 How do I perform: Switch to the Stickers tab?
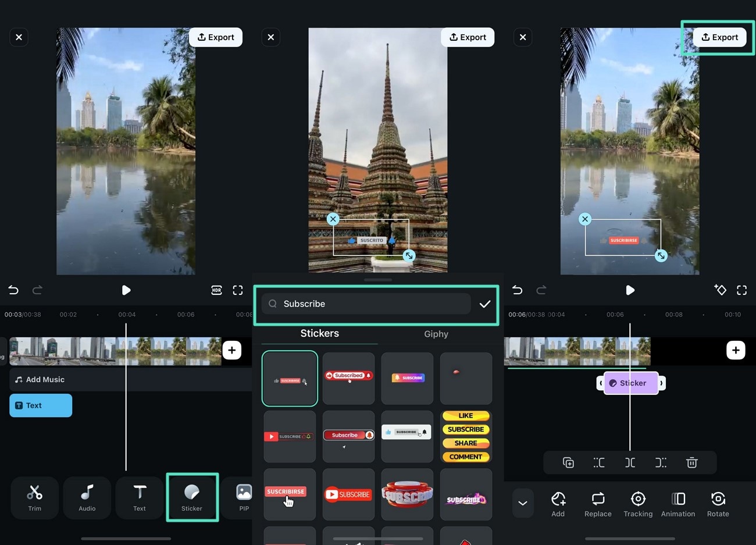coord(319,333)
